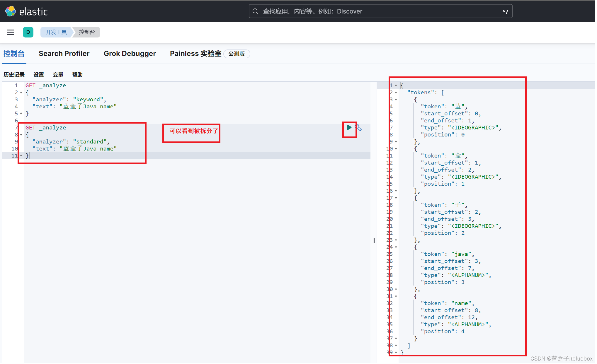The image size is (597, 364).
Task: Click the user avatar D icon
Action: [x=28, y=32]
